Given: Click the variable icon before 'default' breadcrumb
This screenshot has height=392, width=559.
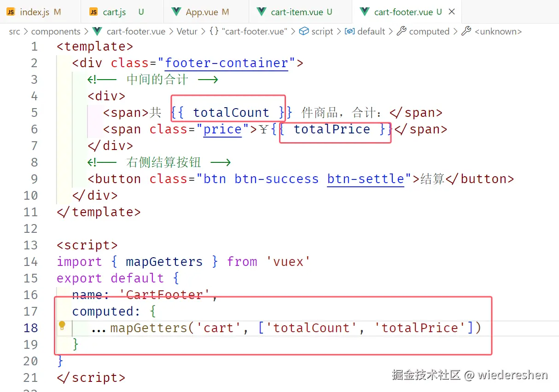Looking at the screenshot, I should pyautogui.click(x=350, y=31).
